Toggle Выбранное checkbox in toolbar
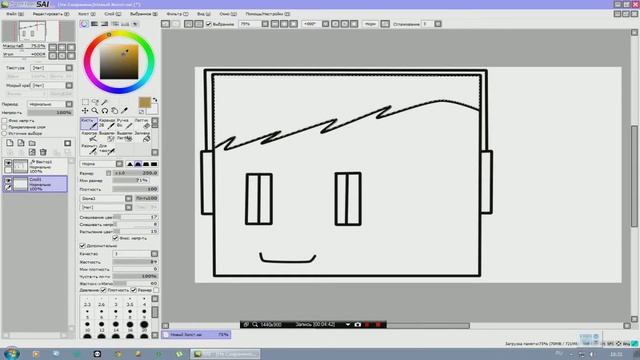Image resolution: width=640 pixels, height=360 pixels. coord(209,24)
